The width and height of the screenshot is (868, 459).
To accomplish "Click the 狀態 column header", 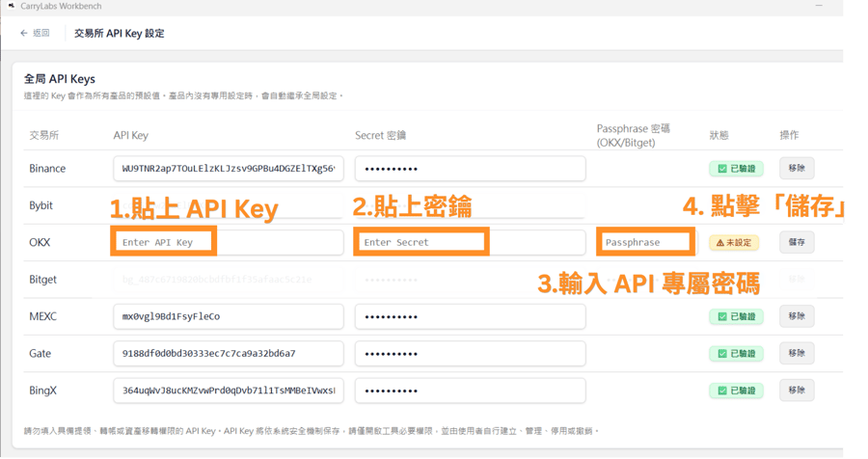I will pos(719,135).
